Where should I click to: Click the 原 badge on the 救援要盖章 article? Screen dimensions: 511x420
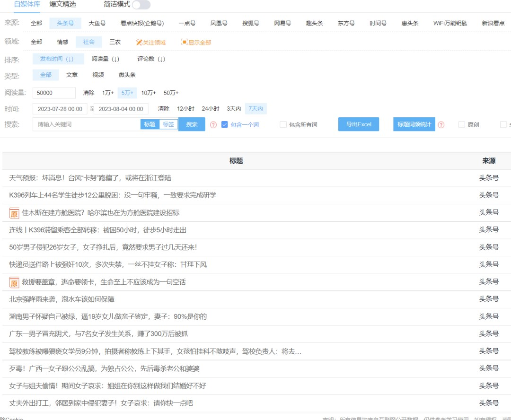[13, 281]
